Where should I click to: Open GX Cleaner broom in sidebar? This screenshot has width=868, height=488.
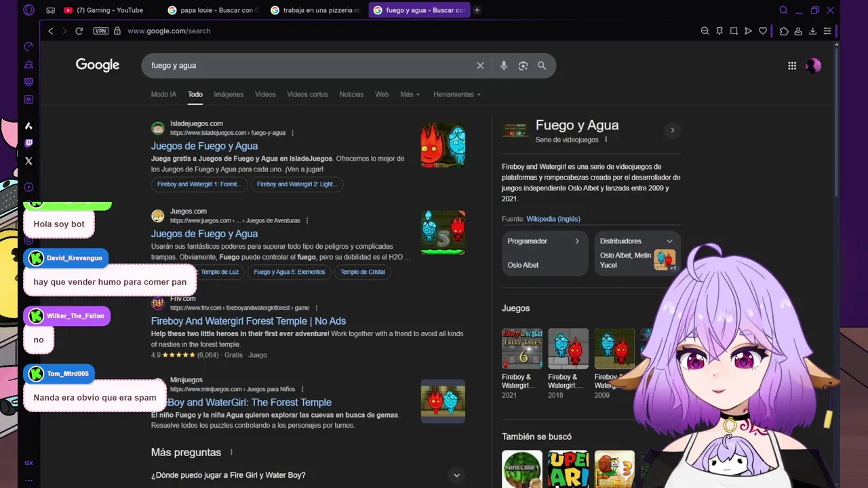[x=28, y=64]
